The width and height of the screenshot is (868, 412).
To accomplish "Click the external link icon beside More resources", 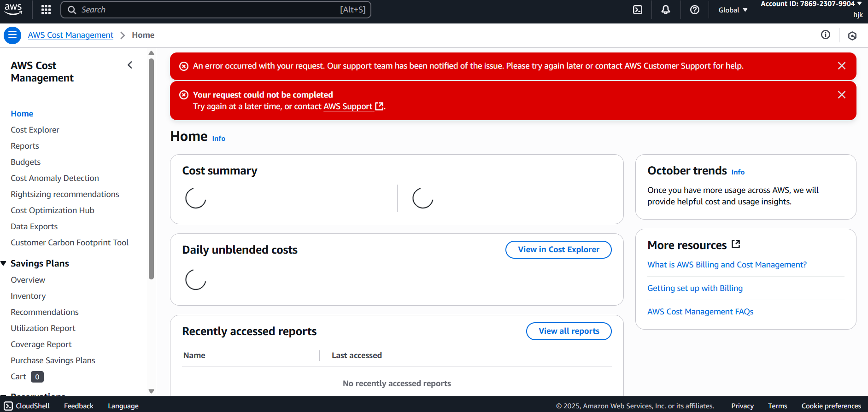I will coord(736,244).
